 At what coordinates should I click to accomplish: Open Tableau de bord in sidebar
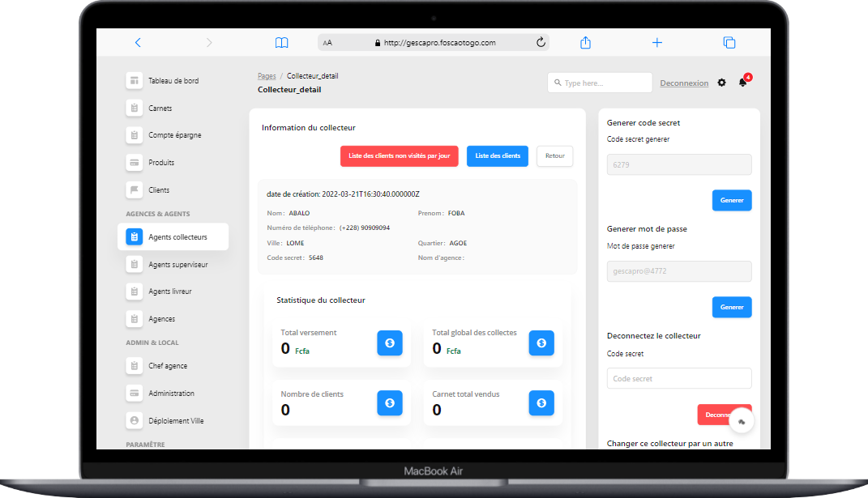click(173, 81)
